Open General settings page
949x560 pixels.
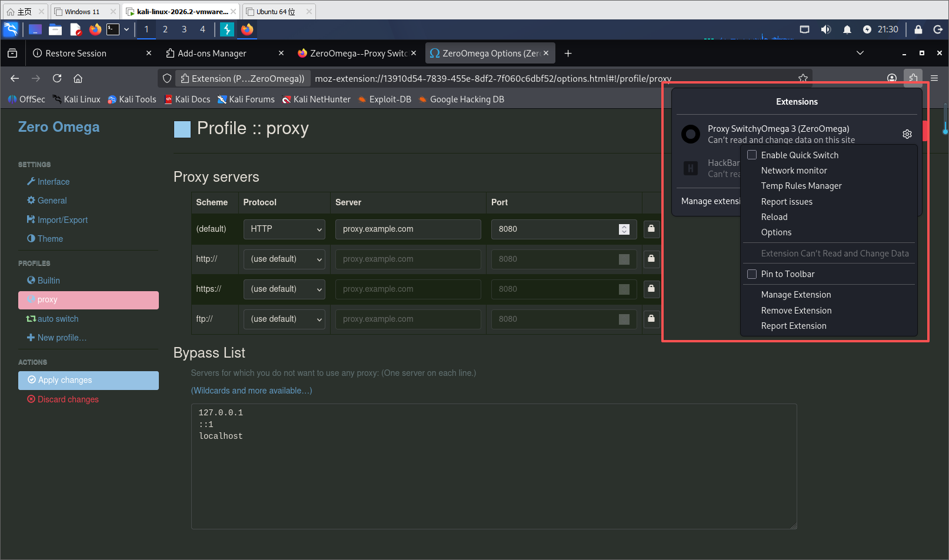point(47,201)
